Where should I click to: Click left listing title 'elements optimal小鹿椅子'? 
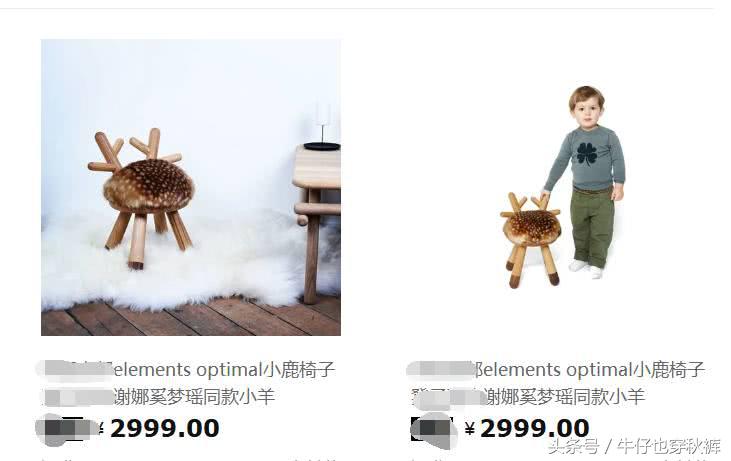click(x=224, y=370)
